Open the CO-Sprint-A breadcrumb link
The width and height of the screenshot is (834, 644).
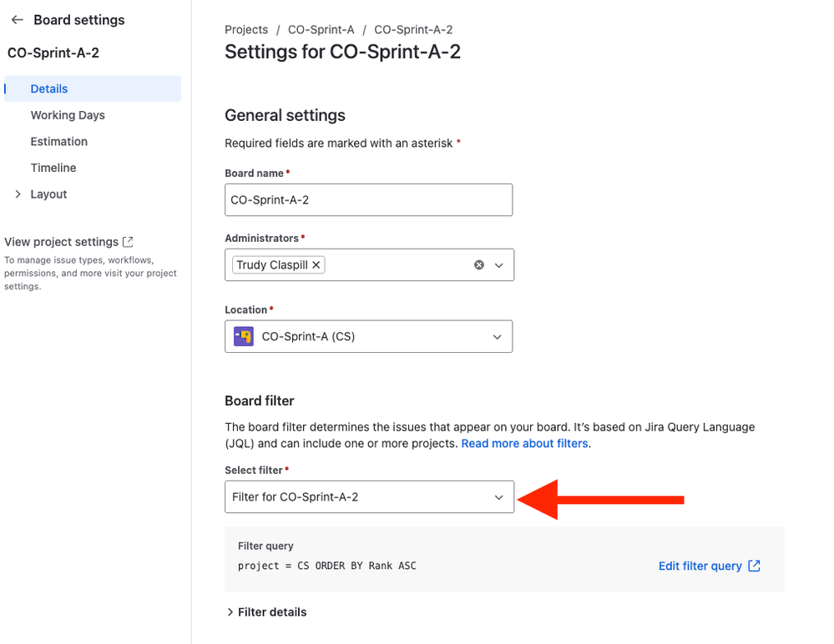(321, 30)
